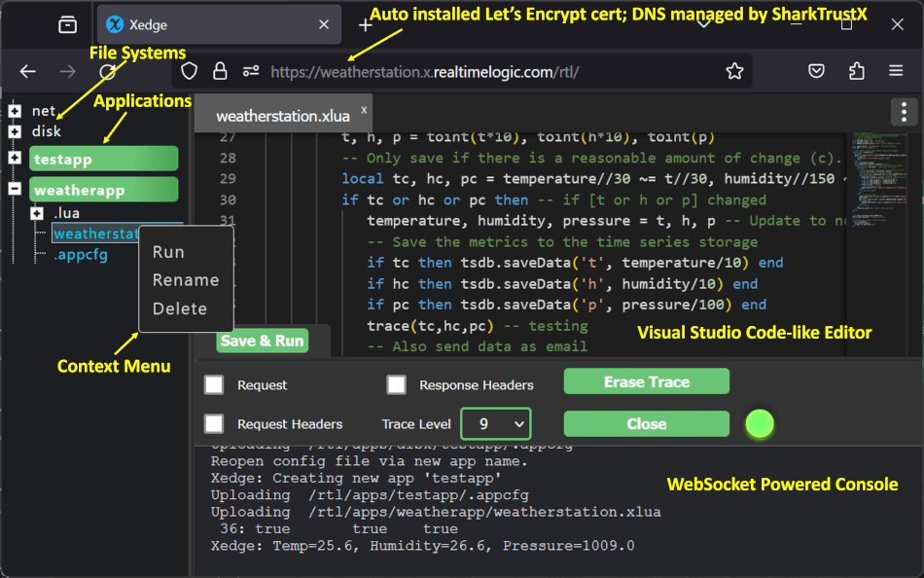Click the 'Trace Level' label

click(416, 424)
